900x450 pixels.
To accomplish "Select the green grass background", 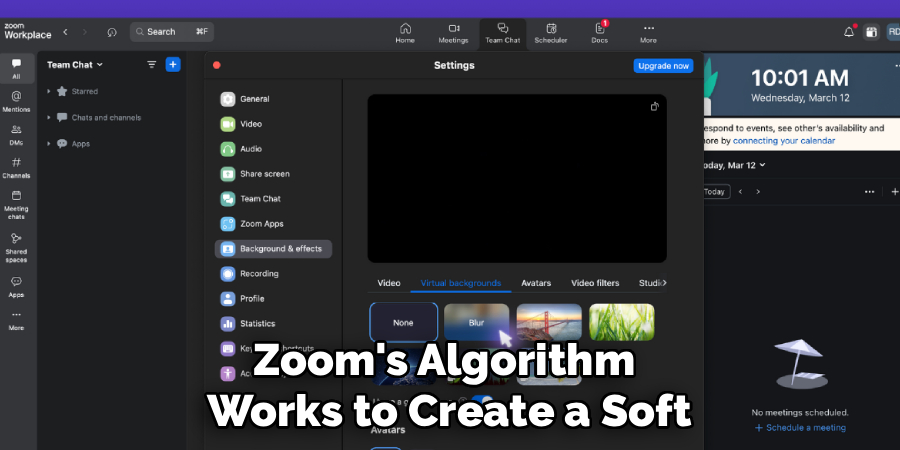I will (x=622, y=322).
